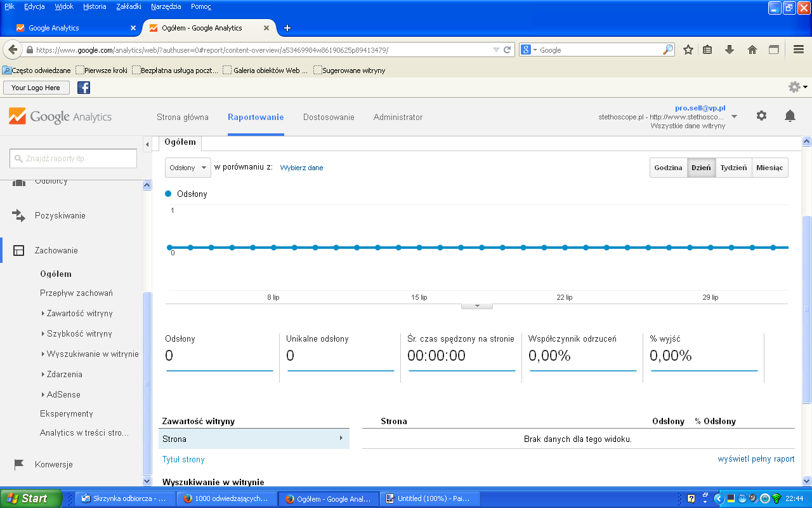Open the URL history dropdown arrow

tap(496, 50)
